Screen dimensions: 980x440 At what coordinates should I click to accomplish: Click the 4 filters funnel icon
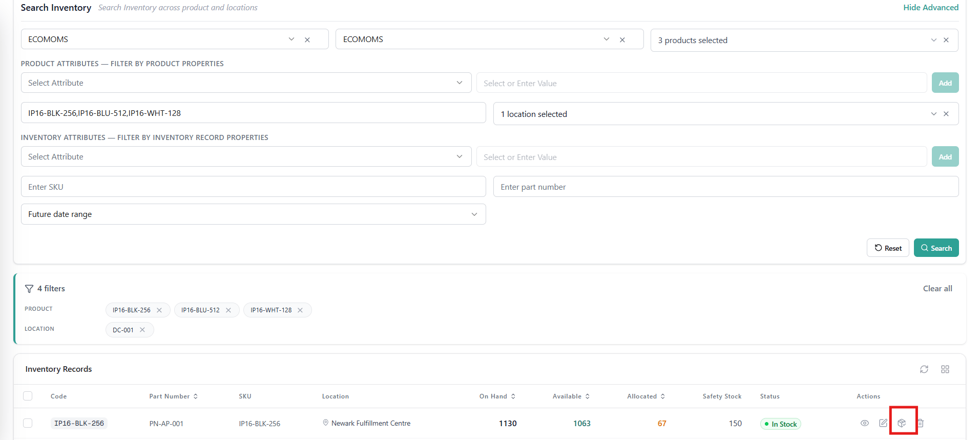(29, 289)
